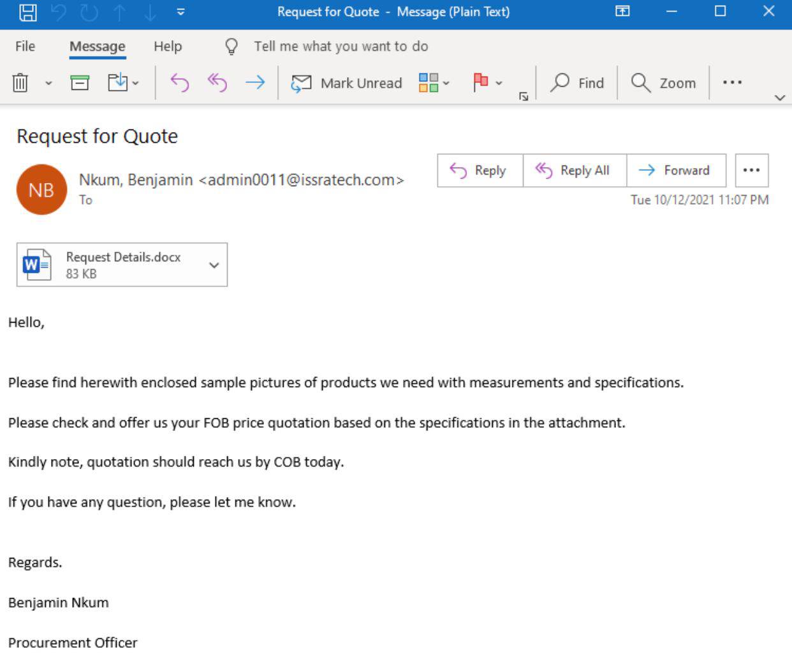Click the red Follow Up flag icon
Screen dimensions: 792x672
(481, 83)
